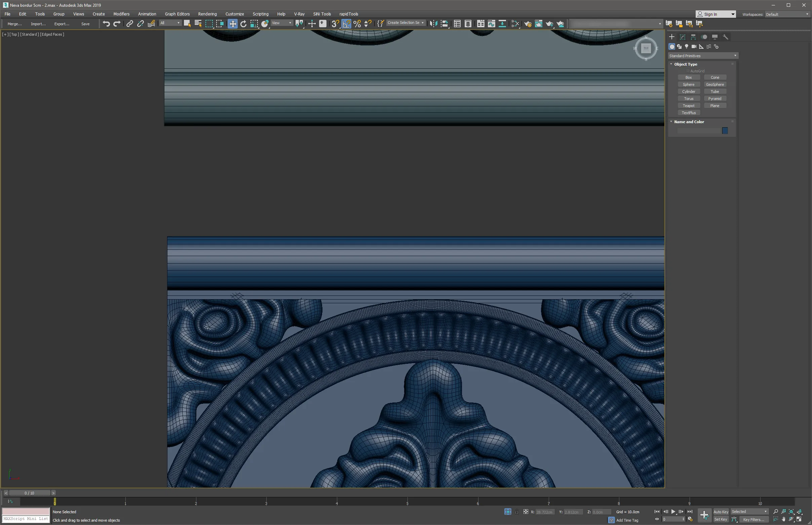Image resolution: width=812 pixels, height=525 pixels.
Task: Enable the AutoGrid checkbox
Action: pyautogui.click(x=688, y=71)
